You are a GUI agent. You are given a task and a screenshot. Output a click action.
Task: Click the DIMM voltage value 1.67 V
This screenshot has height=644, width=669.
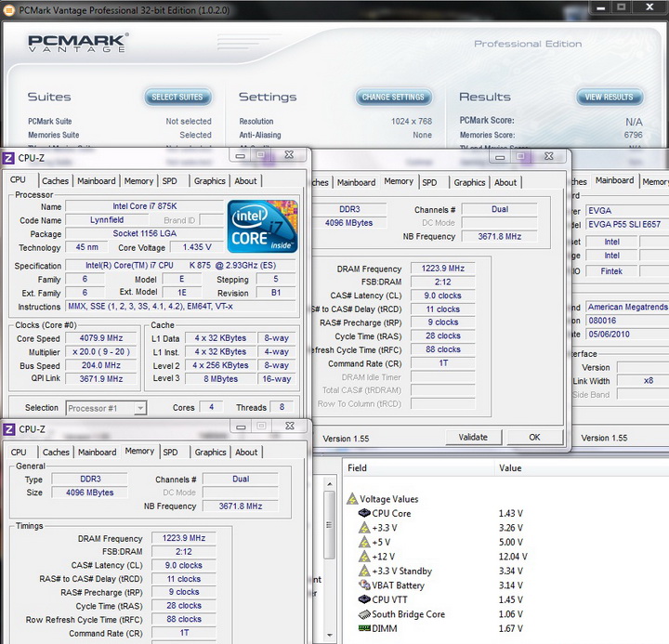511,628
